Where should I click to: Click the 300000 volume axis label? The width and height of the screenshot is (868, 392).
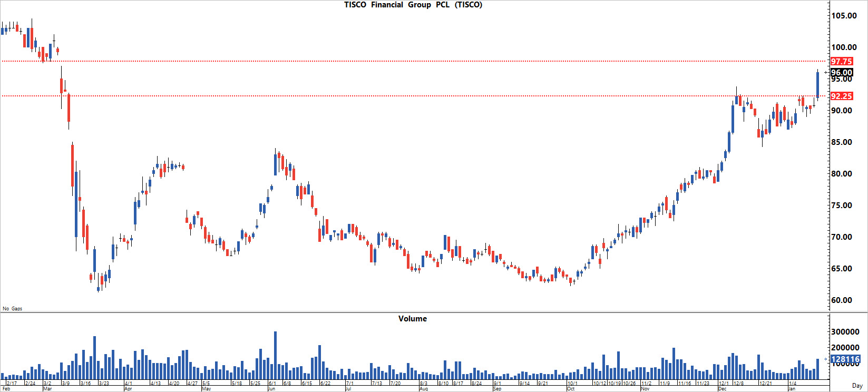click(x=846, y=332)
